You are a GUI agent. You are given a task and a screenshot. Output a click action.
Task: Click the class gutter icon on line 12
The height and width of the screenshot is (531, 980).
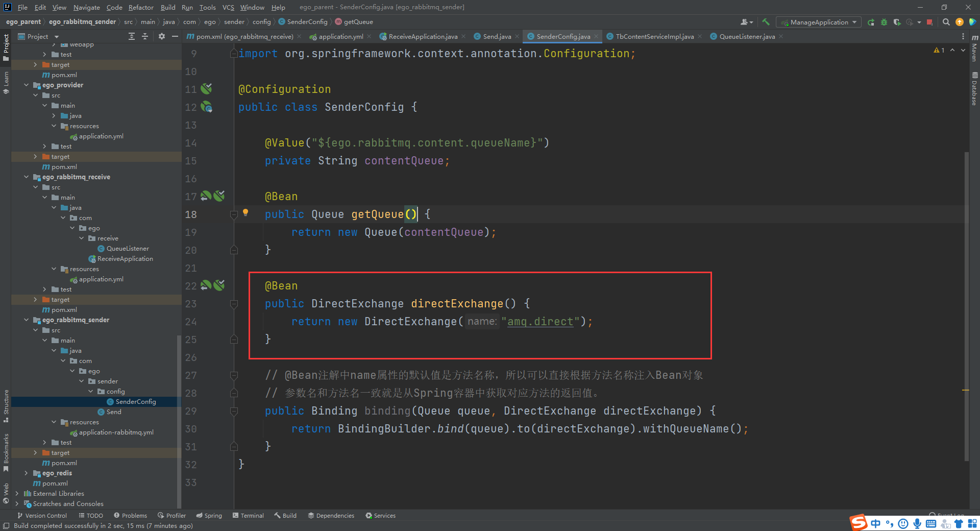coord(206,107)
